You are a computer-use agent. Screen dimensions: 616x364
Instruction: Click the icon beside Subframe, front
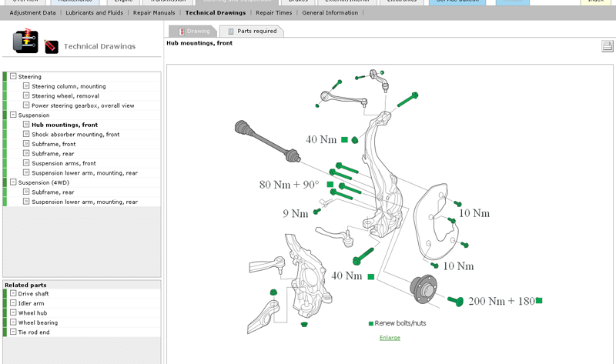[x=26, y=144]
